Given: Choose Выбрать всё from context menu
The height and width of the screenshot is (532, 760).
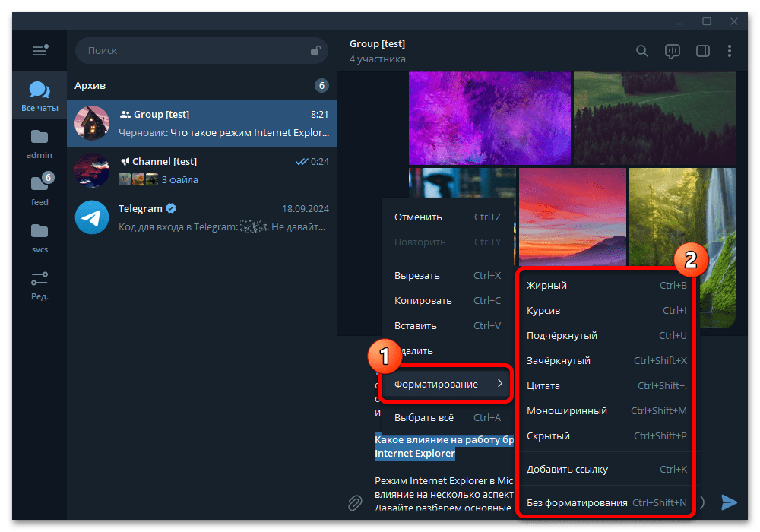Looking at the screenshot, I should pos(447,417).
